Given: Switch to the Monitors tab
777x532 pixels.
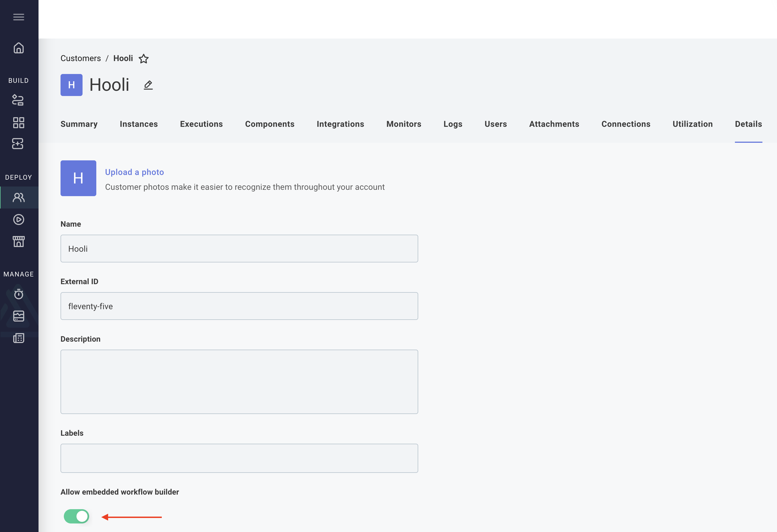Looking at the screenshot, I should pyautogui.click(x=404, y=124).
